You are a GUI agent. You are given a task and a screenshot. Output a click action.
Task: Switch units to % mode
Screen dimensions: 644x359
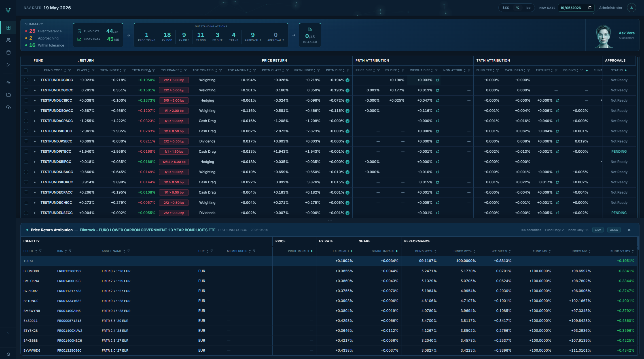pyautogui.click(x=518, y=8)
